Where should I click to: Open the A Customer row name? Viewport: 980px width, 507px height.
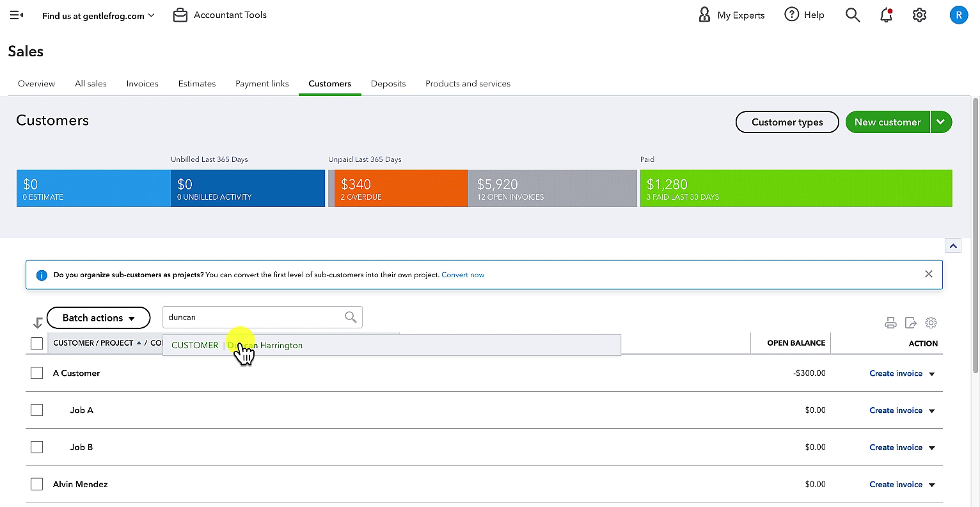click(x=76, y=373)
